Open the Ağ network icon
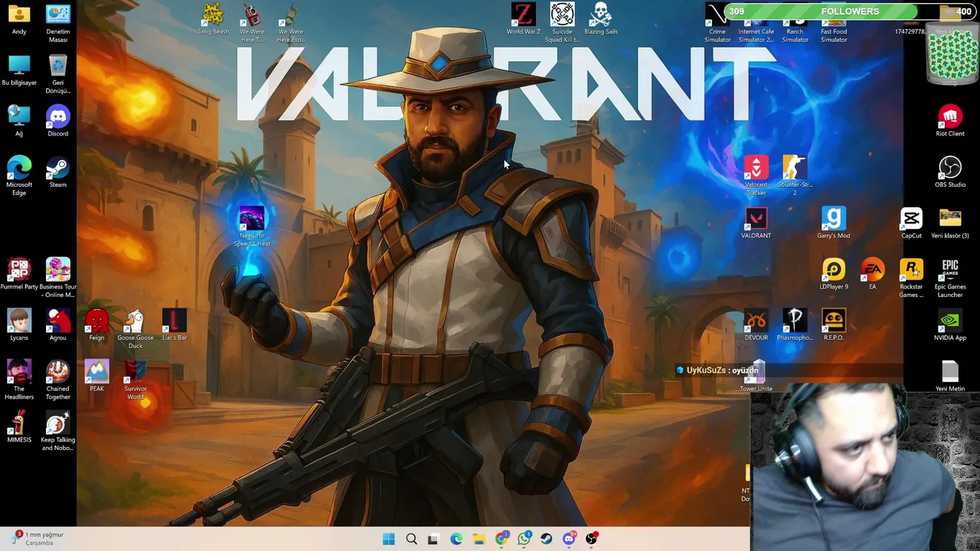980x551 pixels. point(19,122)
